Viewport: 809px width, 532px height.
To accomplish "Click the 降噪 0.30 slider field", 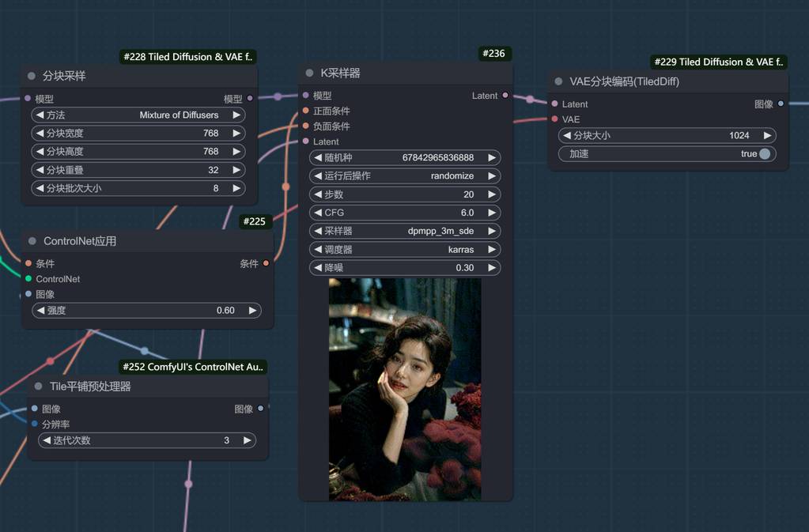I will [x=405, y=268].
